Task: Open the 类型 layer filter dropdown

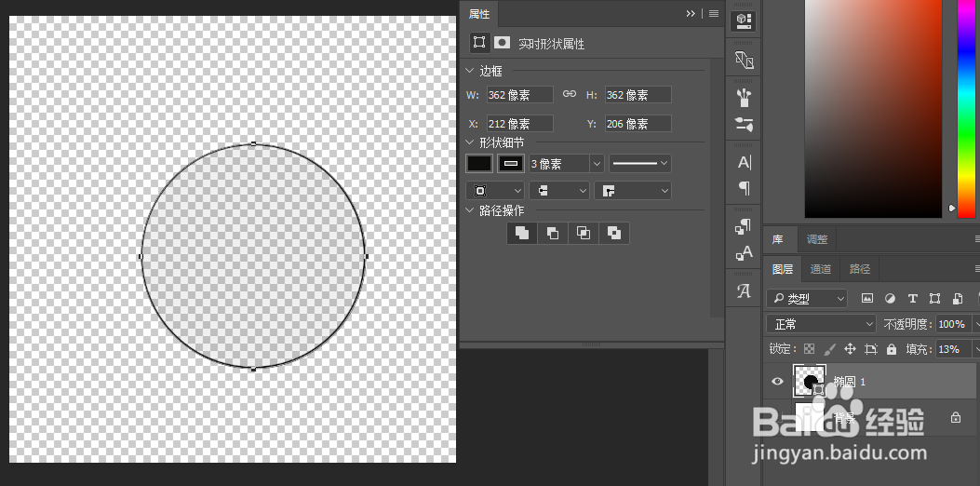Action: coord(807,299)
